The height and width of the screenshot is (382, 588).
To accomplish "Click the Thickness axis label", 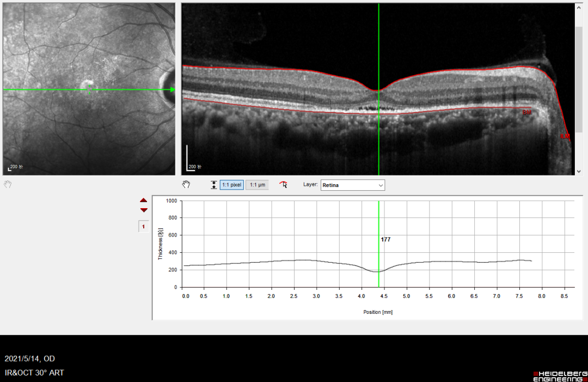I will (x=161, y=244).
